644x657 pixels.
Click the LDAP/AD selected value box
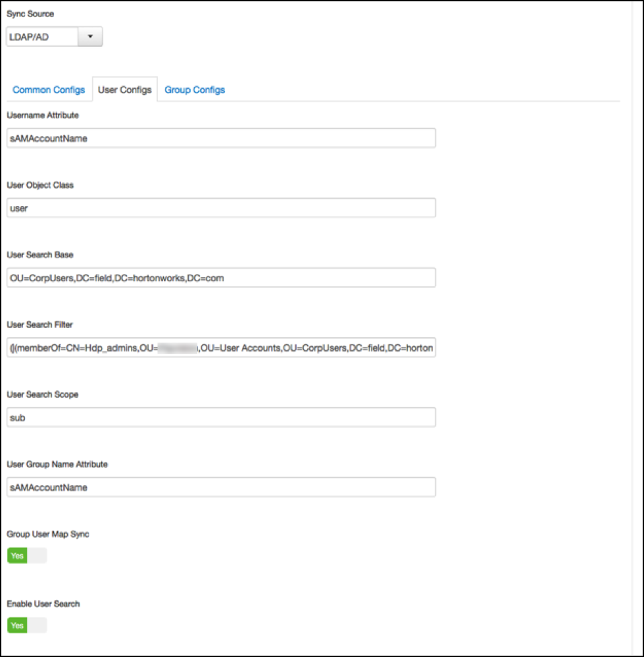[x=42, y=38]
